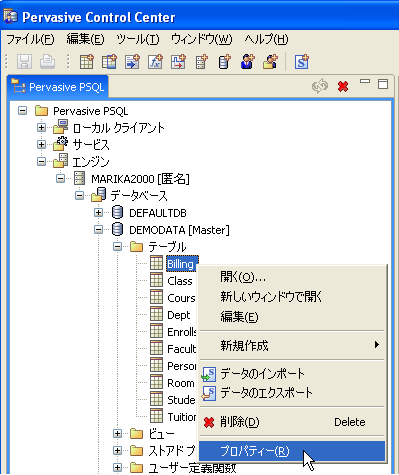
Task: Click the red X delete icon in panel header
Action: 343,87
